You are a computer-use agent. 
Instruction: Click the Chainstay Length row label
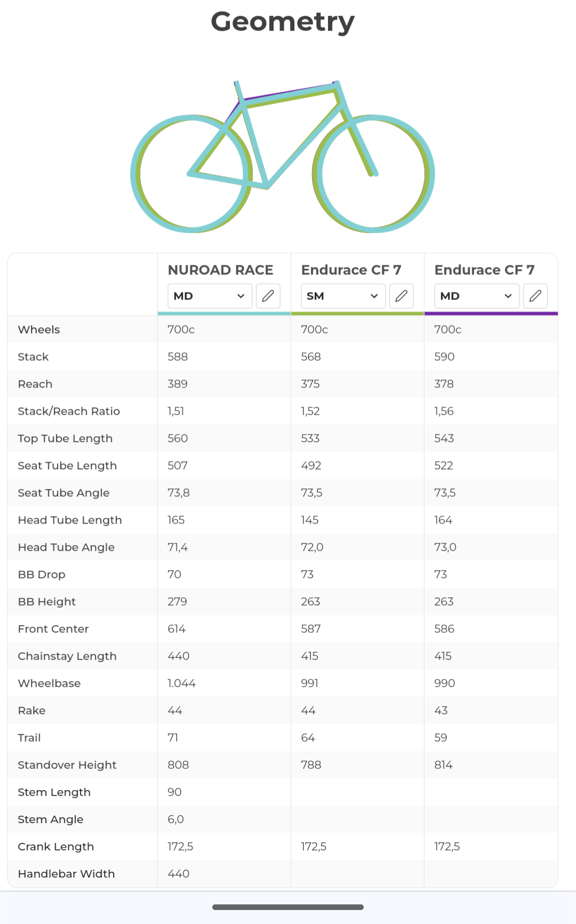pyautogui.click(x=67, y=656)
